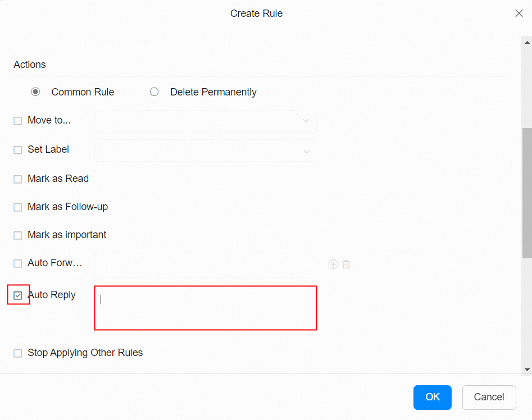Uncheck the Auto Reply checkbox
Screen dimensions: 532x420
coord(18,295)
